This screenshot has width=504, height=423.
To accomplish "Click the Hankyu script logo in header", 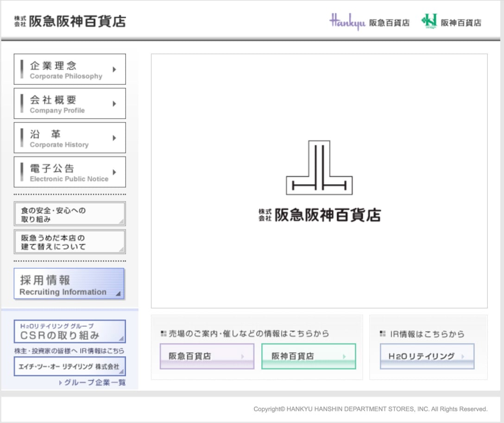I will 347,21.
